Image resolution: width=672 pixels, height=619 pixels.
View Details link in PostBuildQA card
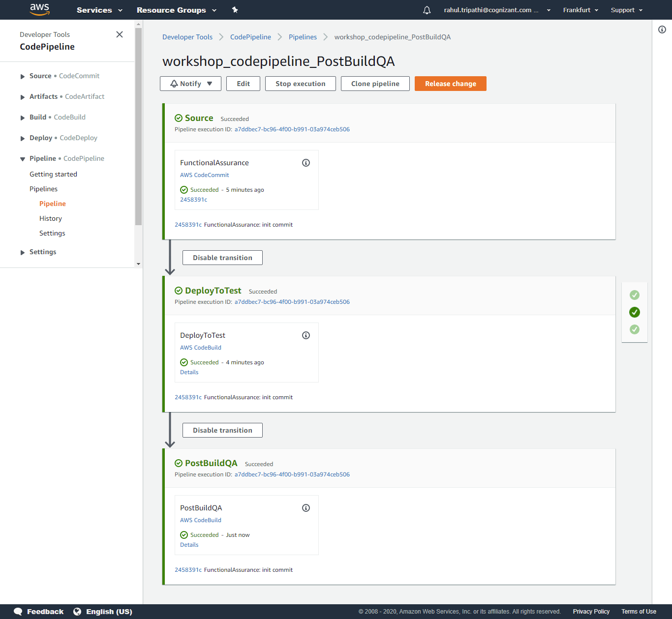click(x=189, y=545)
